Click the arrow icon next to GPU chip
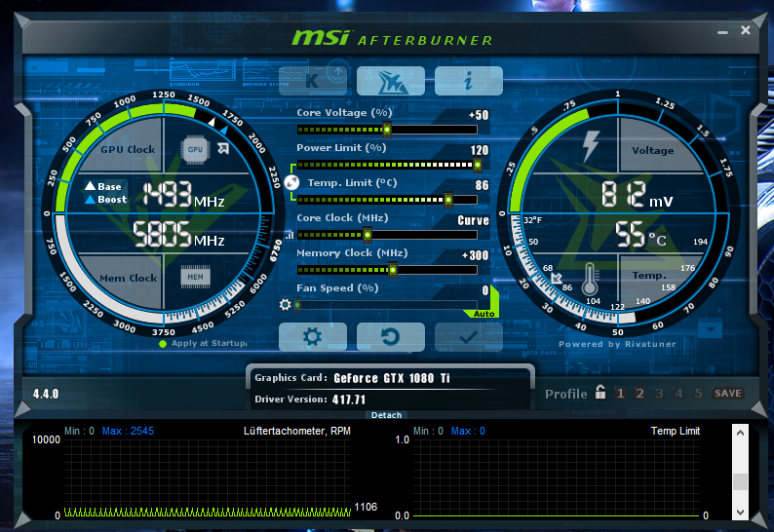The image size is (774, 532). click(223, 148)
